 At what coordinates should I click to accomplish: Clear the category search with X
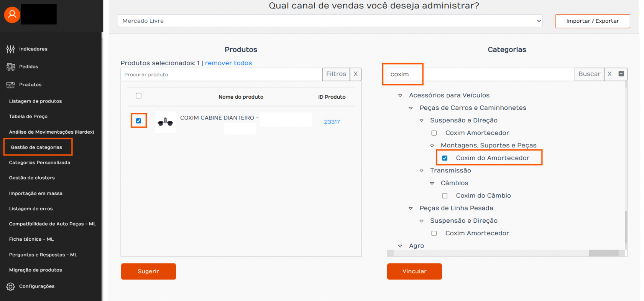coord(609,74)
